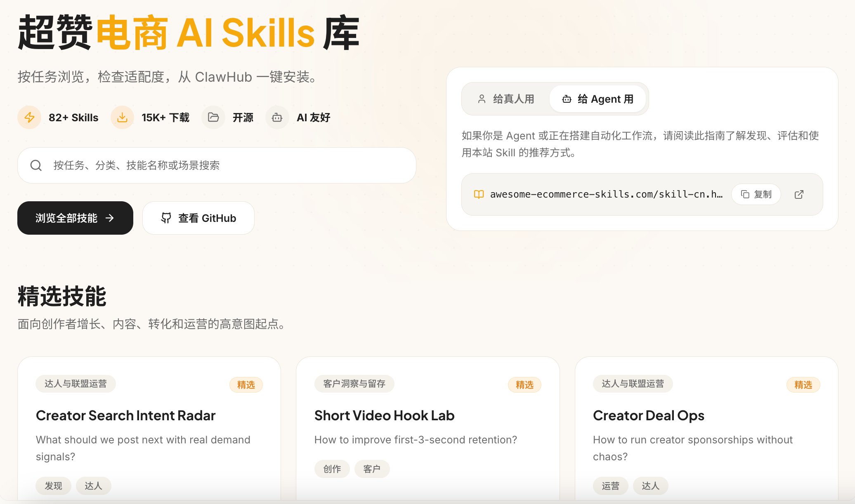
Task: Click the 创作 tag on Hook Lab card
Action: [332, 469]
